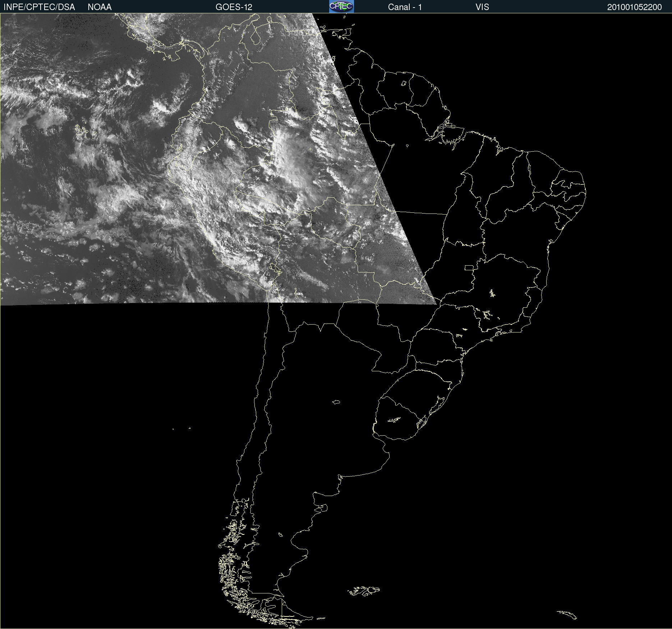
Task: Click the CPTEC logo in header
Action: click(x=341, y=6)
